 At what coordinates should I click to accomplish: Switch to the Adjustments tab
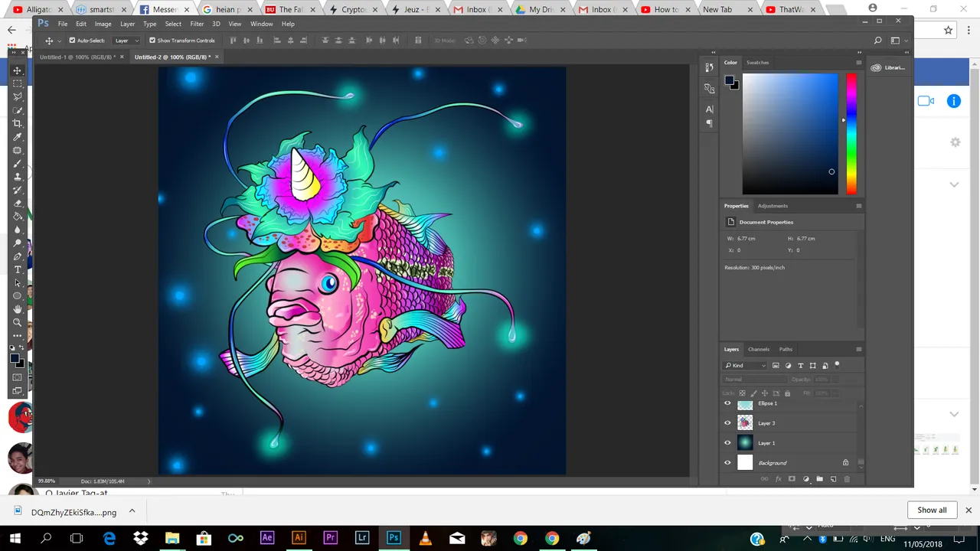(x=773, y=206)
